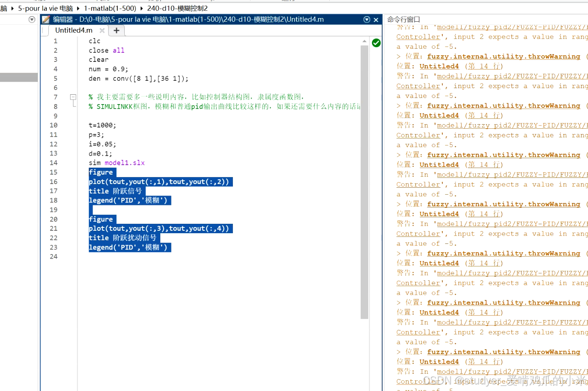Open the '240-d10-模糊控制2' breadcrumb folder
588x391 pixels.
click(x=177, y=8)
